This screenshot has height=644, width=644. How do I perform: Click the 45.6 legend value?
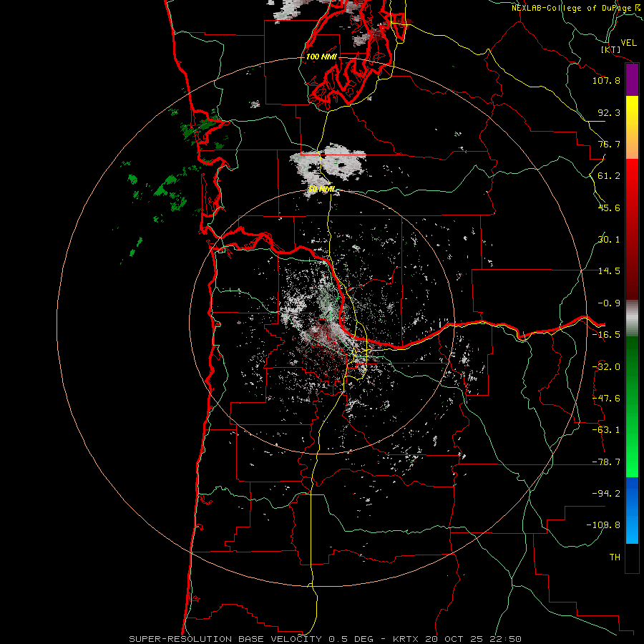click(x=609, y=208)
